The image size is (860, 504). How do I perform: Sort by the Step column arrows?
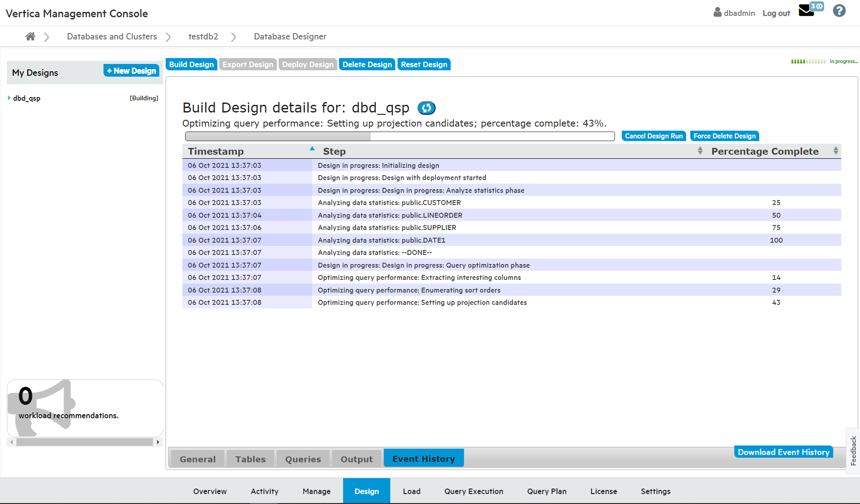(700, 151)
